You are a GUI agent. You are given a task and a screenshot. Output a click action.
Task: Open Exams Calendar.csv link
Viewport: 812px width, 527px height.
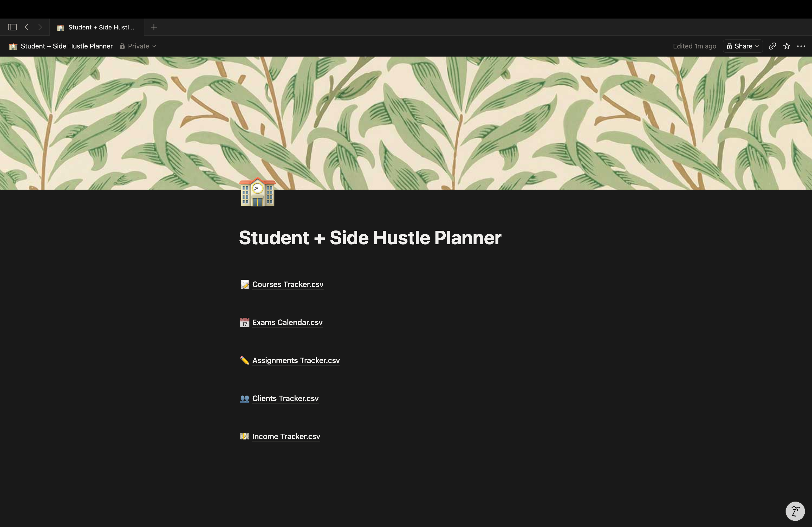[x=287, y=323]
